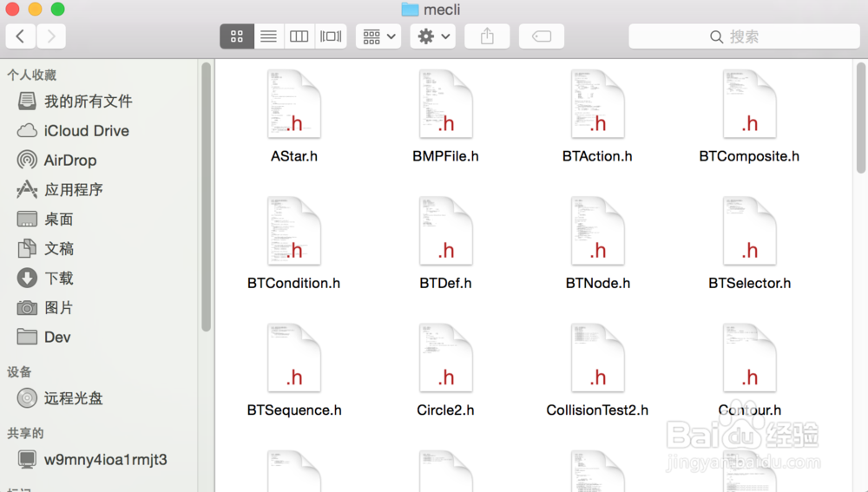Minimize the mecli window with yellow button
The height and width of the screenshot is (492, 868).
point(35,9)
